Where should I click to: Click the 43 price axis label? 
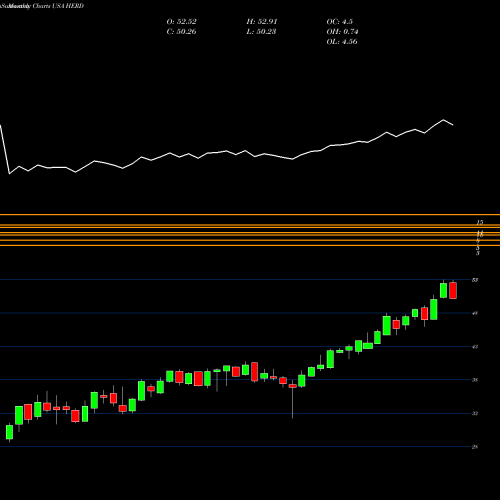(475, 347)
